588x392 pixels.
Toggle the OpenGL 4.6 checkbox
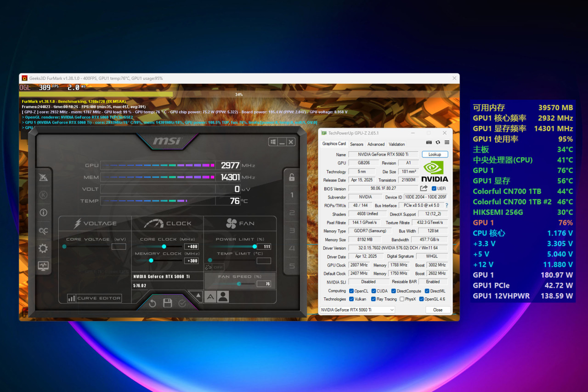click(421, 299)
